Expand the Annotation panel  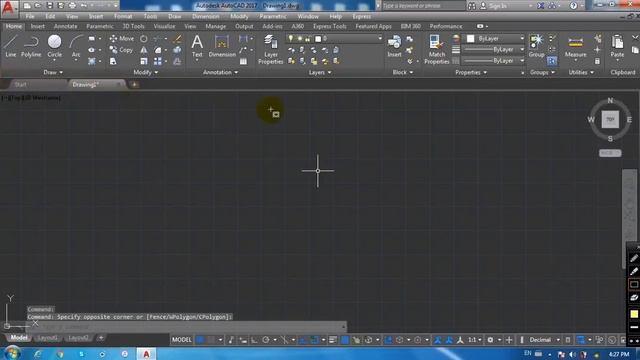click(220, 72)
